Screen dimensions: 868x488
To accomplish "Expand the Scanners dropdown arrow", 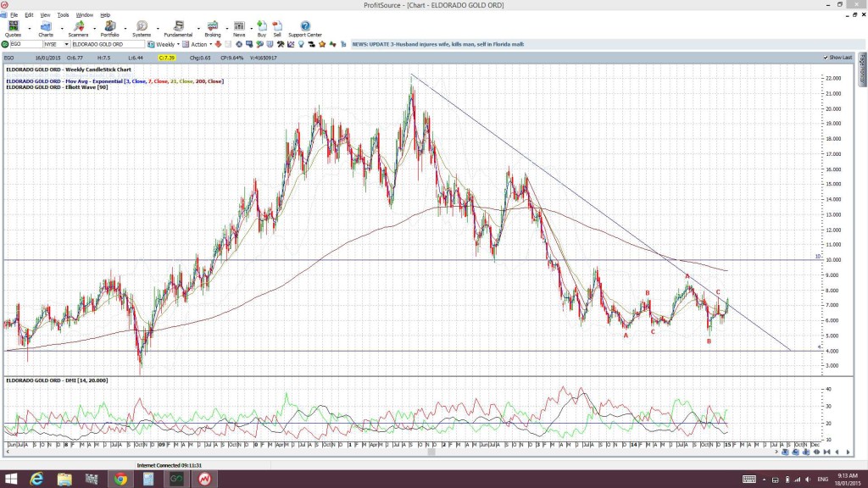I will pos(94,29).
